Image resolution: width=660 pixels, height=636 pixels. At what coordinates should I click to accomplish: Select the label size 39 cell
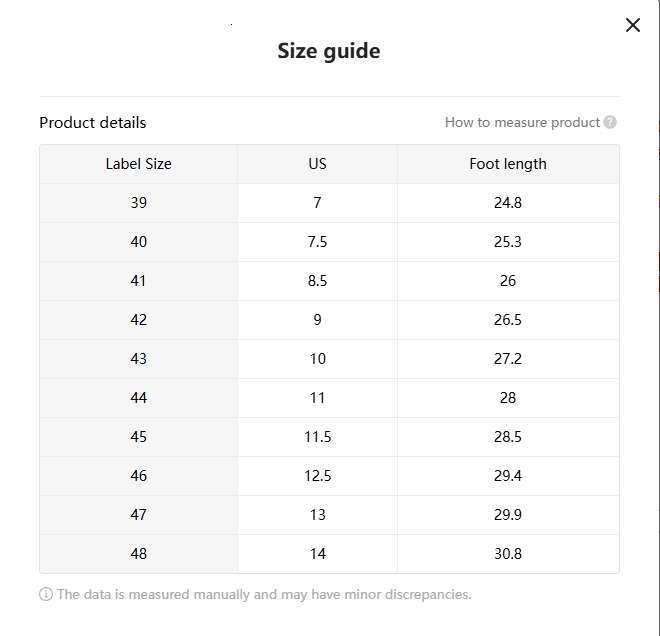(138, 203)
